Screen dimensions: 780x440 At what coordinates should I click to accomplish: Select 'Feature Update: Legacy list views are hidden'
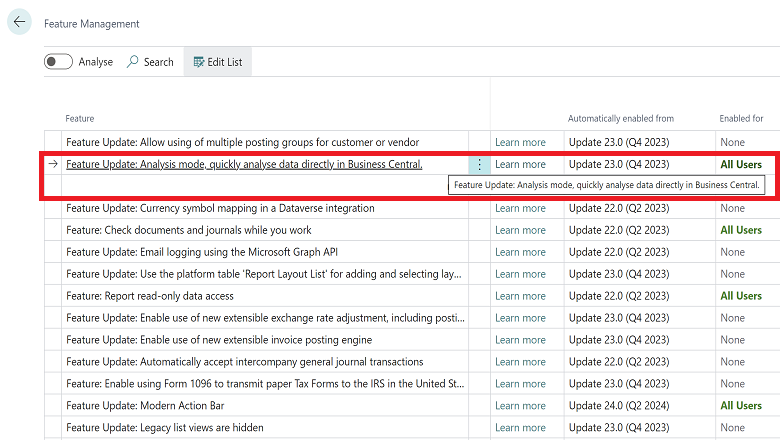pos(165,428)
